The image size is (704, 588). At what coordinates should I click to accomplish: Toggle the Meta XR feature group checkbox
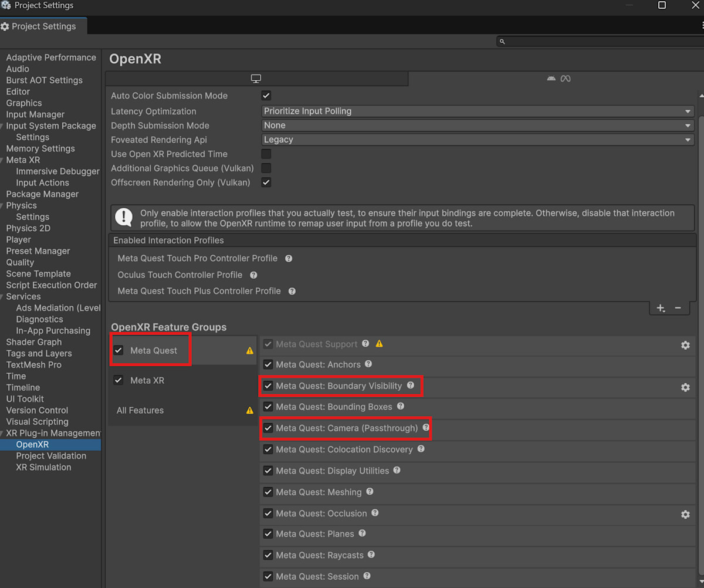119,380
